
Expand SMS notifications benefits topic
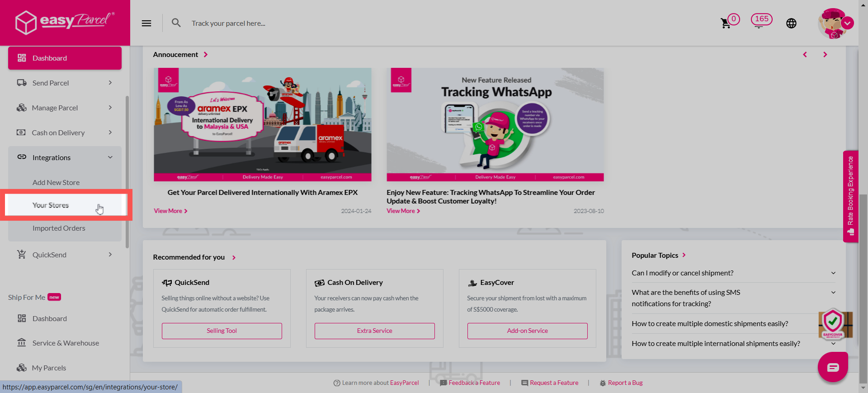coord(734,298)
